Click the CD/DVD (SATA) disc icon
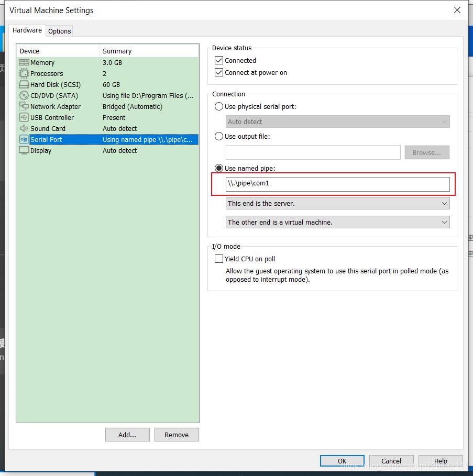The image size is (473, 476). [x=24, y=96]
